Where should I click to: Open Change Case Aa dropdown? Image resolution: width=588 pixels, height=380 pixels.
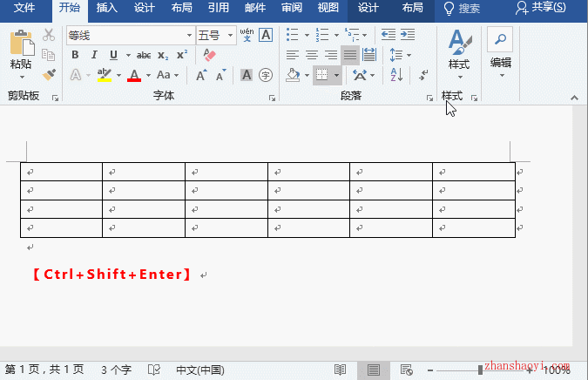pos(167,75)
